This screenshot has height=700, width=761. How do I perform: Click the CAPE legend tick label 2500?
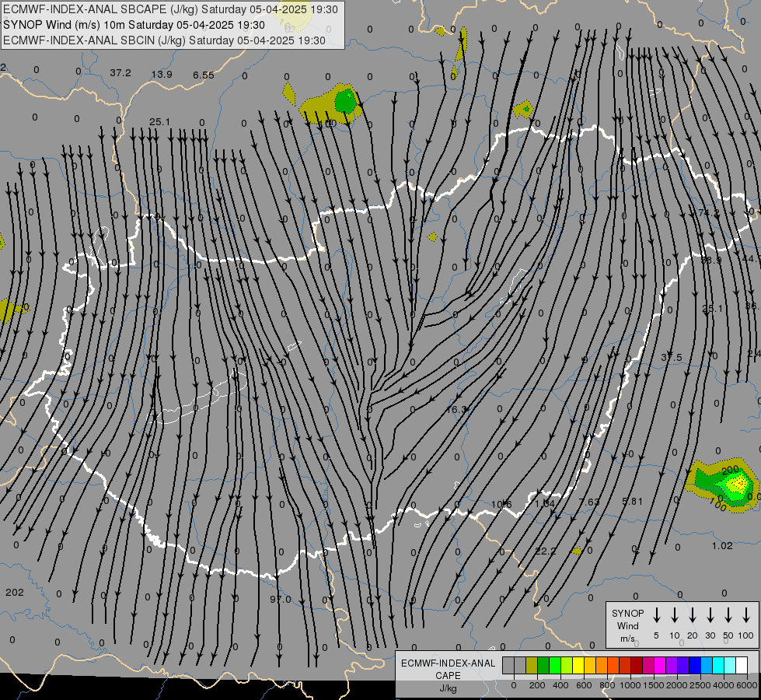(700, 685)
